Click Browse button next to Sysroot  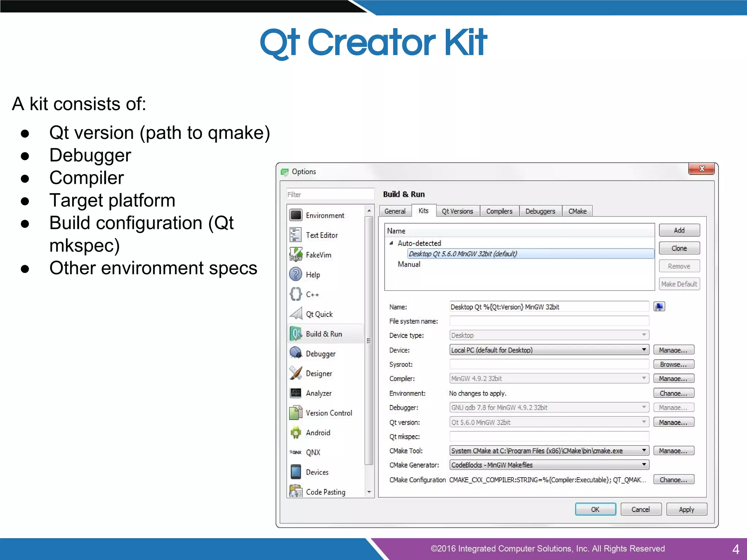click(x=673, y=364)
